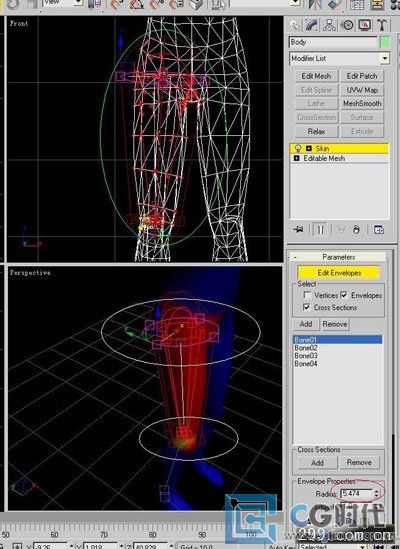Switch to the Modify panel tab
Viewport: 400px width, 549px height.
point(312,26)
